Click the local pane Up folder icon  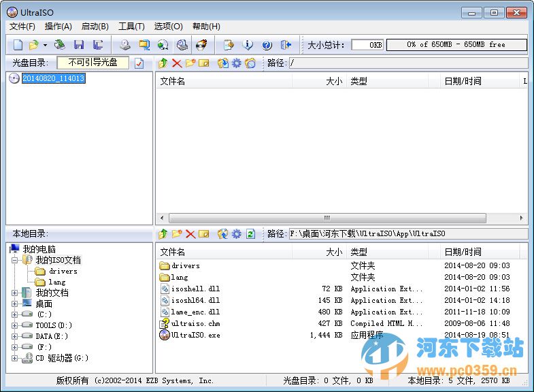point(163,234)
